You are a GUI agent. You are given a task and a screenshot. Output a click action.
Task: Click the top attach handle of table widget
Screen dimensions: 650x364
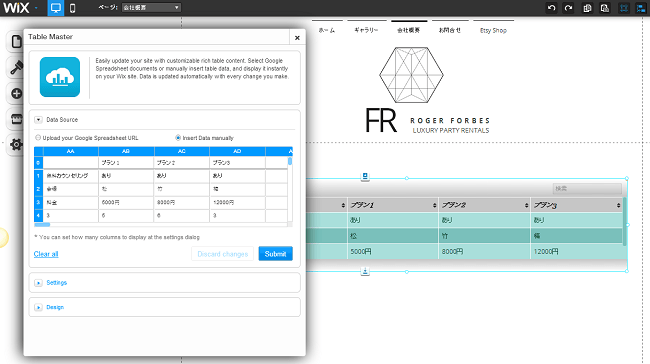365,177
